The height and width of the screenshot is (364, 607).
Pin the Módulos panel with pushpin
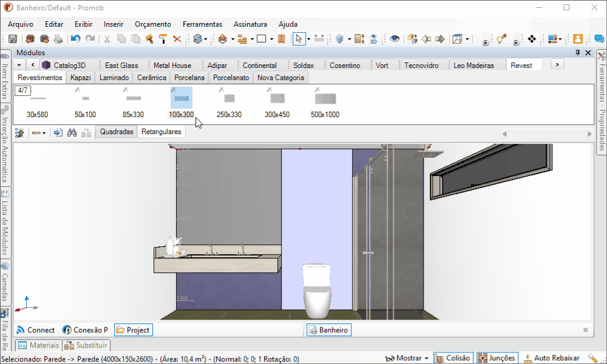578,53
